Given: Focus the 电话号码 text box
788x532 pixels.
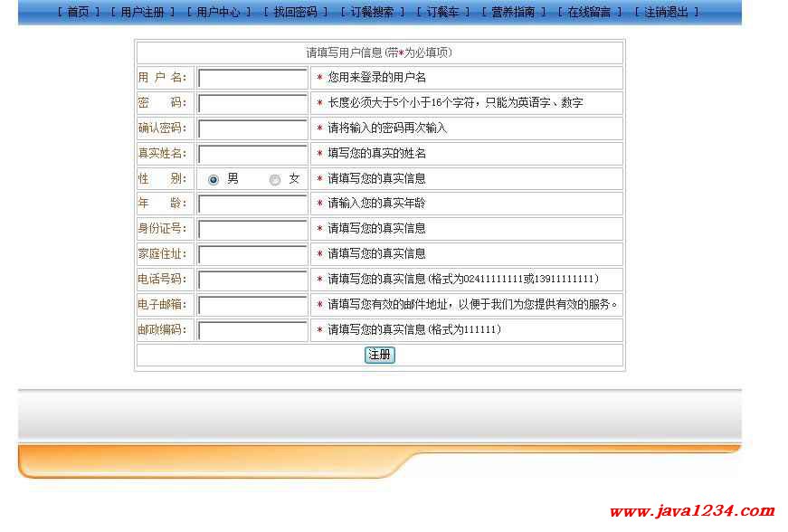Looking at the screenshot, I should pos(252,280).
